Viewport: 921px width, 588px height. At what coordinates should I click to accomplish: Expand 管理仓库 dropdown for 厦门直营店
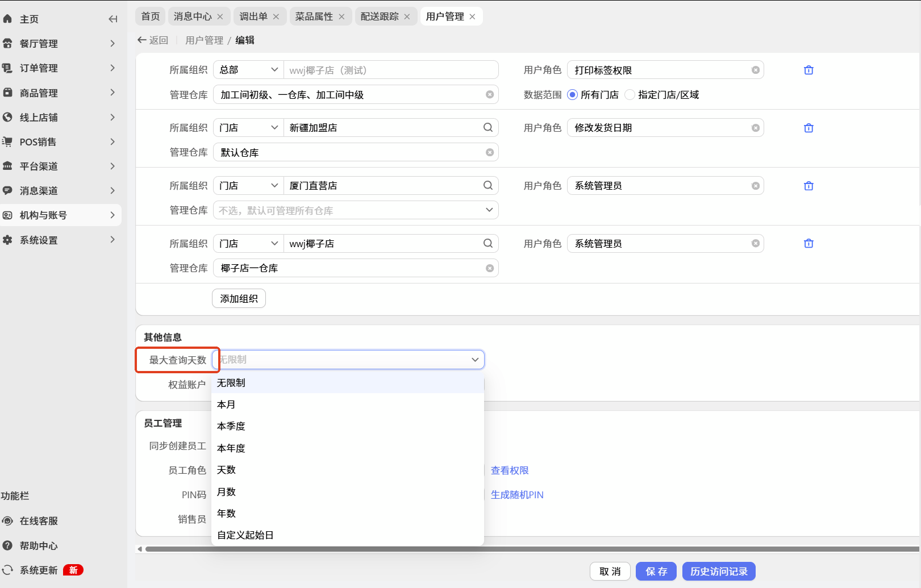[489, 210]
